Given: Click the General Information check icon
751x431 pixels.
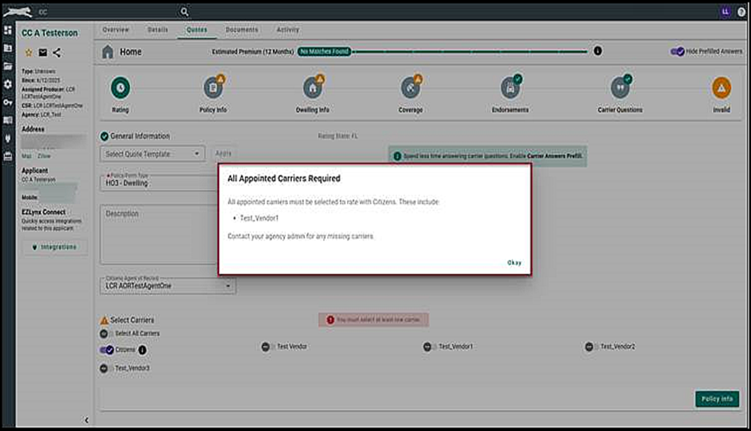Looking at the screenshot, I should pos(104,136).
